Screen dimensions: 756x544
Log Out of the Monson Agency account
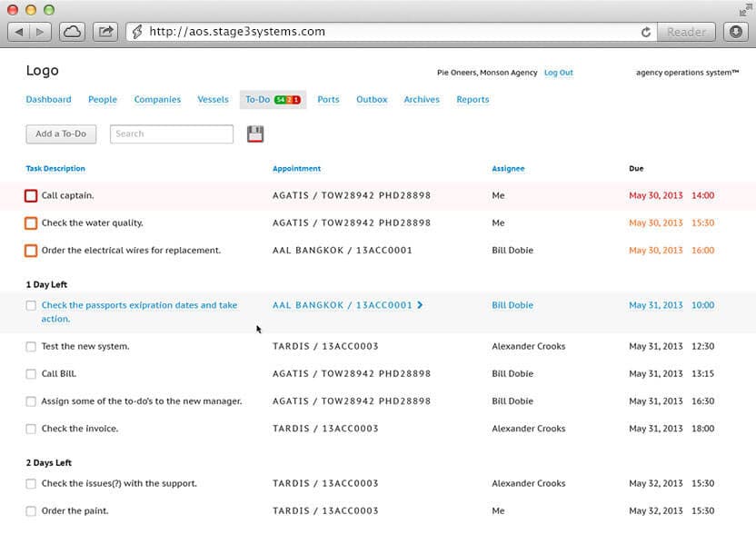pos(558,73)
